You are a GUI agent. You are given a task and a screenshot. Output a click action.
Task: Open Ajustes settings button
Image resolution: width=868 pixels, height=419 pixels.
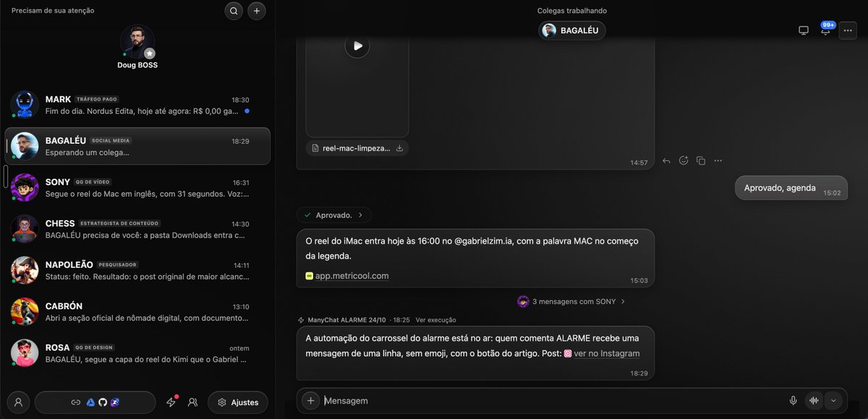[238, 402]
